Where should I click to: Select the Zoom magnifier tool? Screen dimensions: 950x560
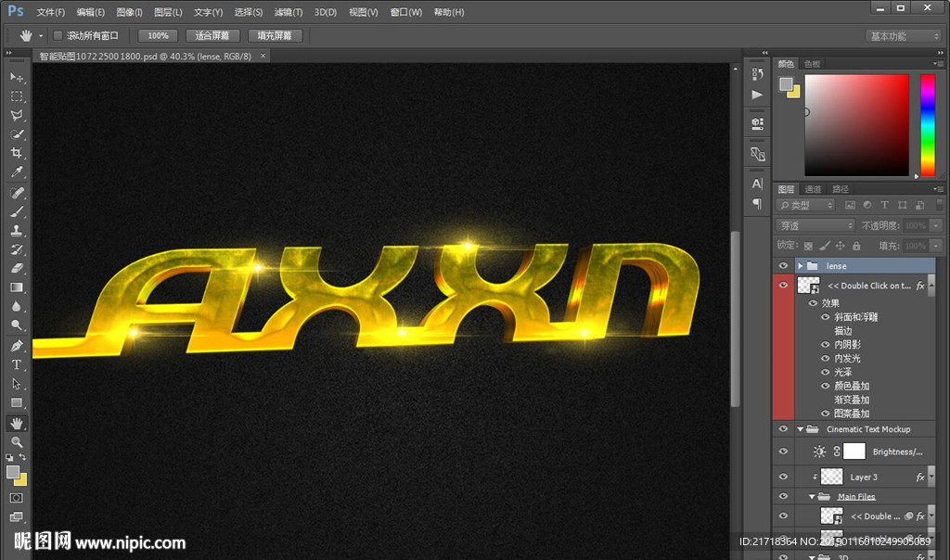pos(17,442)
